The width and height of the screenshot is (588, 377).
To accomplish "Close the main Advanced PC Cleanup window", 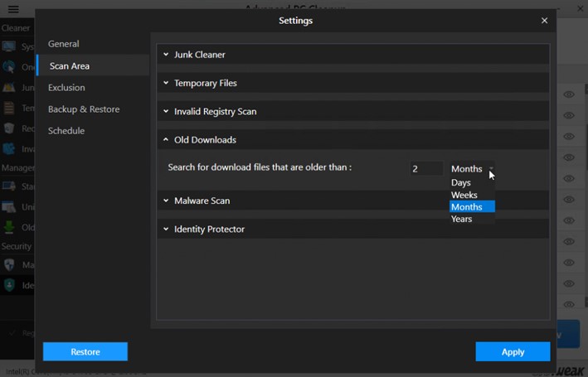I will click(x=580, y=8).
